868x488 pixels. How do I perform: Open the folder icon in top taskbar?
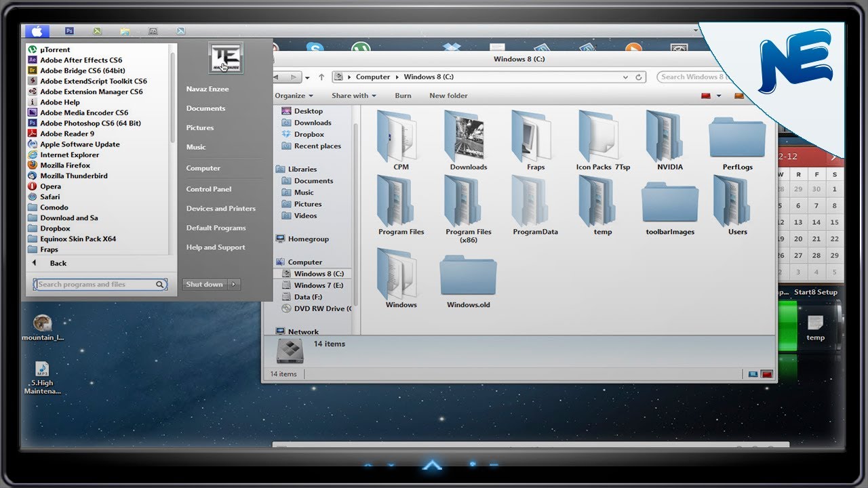tap(125, 31)
